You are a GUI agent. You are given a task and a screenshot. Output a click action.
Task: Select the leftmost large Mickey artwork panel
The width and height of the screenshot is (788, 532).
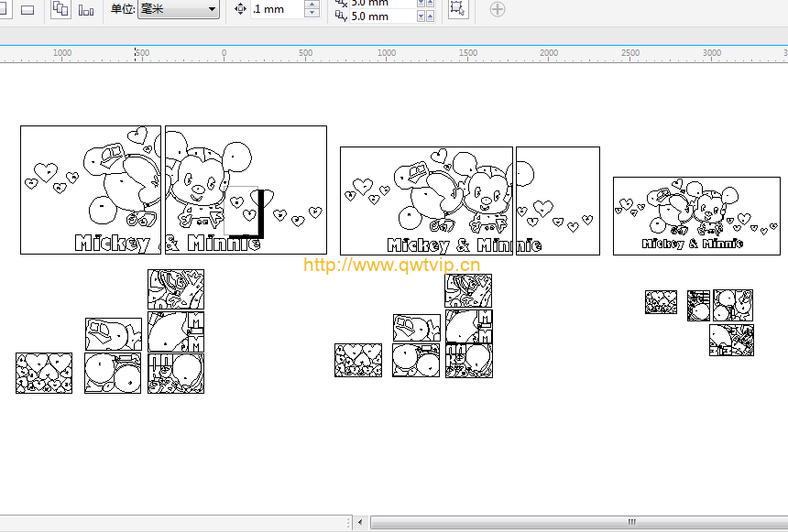pos(91,190)
